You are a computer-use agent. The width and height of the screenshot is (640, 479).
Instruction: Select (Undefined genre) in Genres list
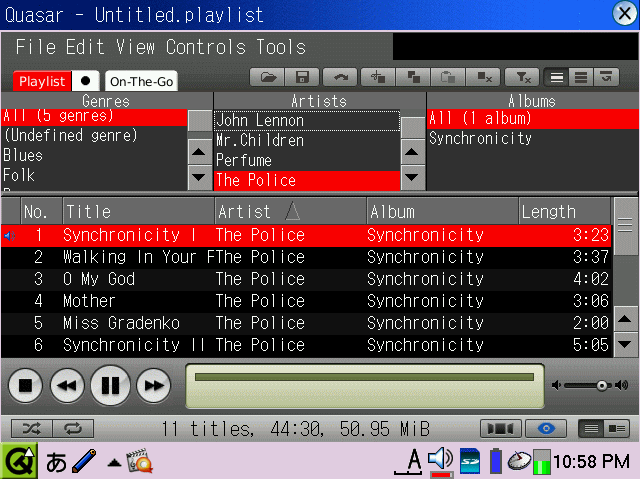94,135
